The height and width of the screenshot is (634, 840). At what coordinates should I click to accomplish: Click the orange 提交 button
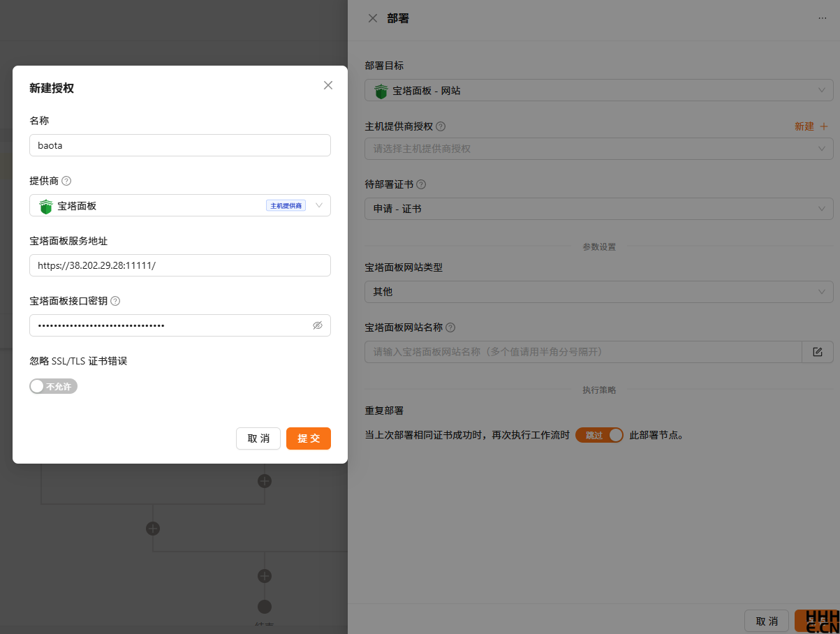point(309,438)
